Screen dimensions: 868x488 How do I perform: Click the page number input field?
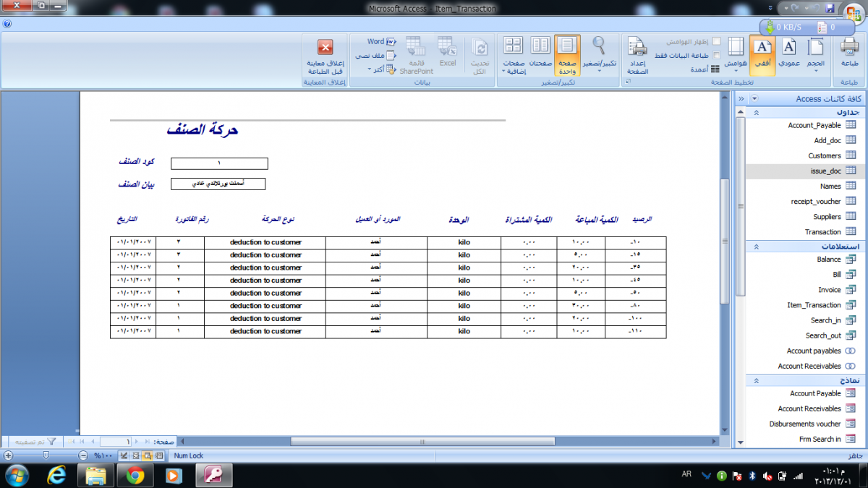(x=116, y=441)
